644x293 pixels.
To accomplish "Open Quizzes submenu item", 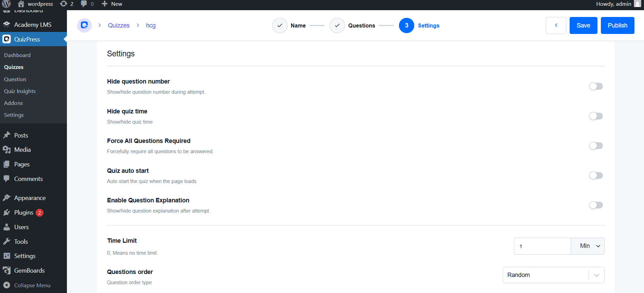I will pyautogui.click(x=14, y=67).
